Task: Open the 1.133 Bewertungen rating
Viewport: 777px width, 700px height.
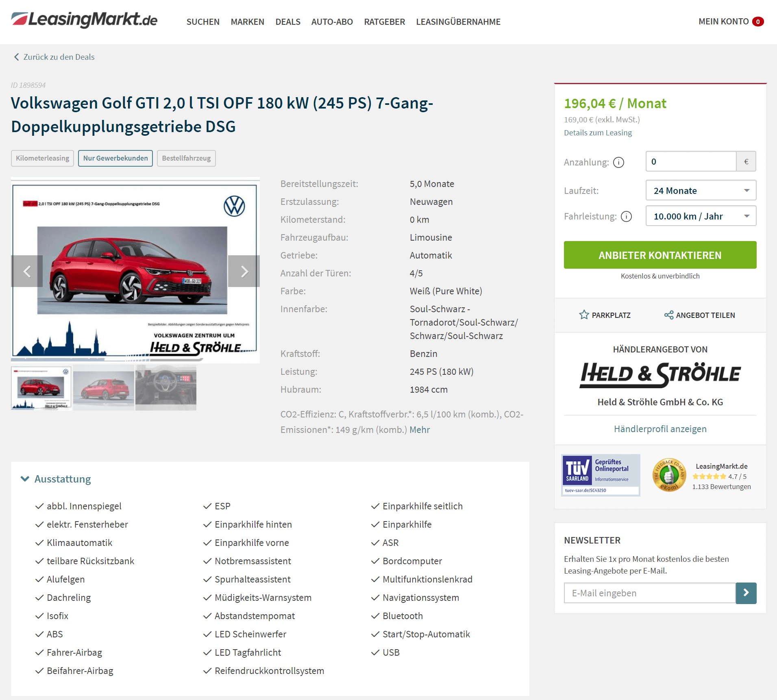Action: (x=721, y=487)
